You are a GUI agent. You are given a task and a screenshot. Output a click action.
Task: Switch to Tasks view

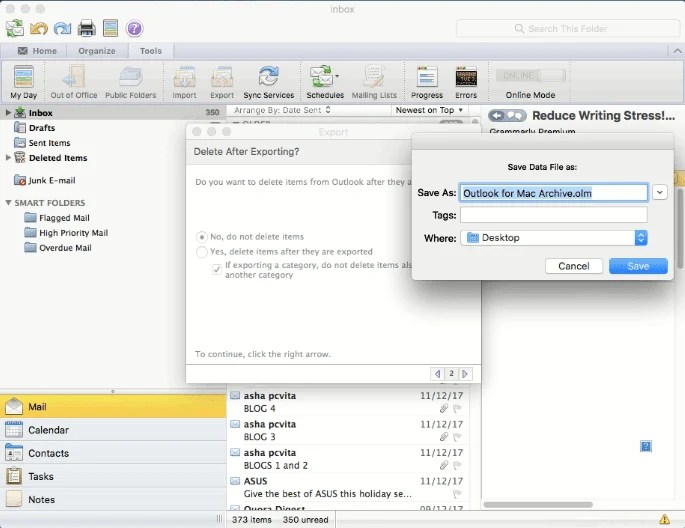coord(113,476)
